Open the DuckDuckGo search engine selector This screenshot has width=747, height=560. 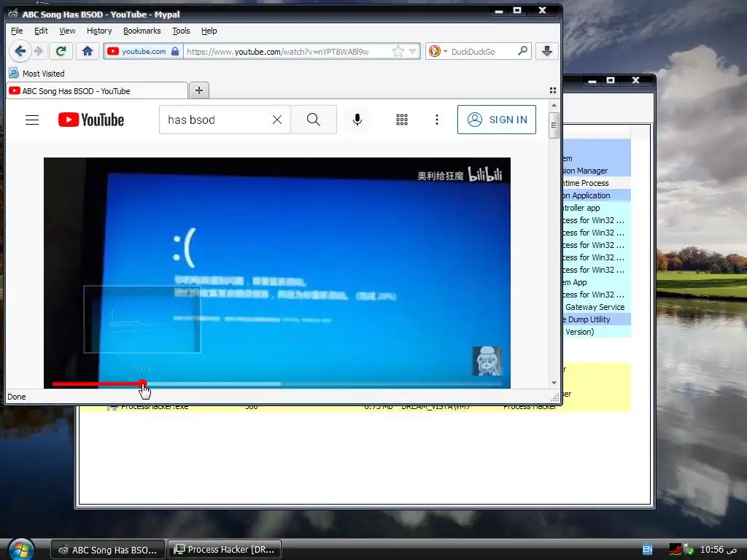pos(438,52)
